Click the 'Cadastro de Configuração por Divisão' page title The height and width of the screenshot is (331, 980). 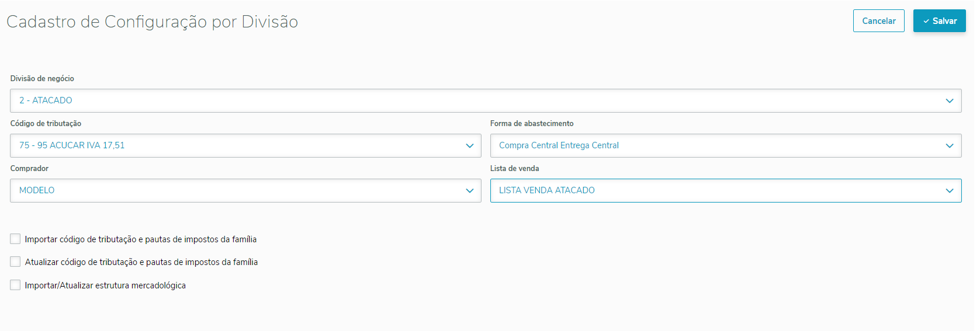(153, 22)
